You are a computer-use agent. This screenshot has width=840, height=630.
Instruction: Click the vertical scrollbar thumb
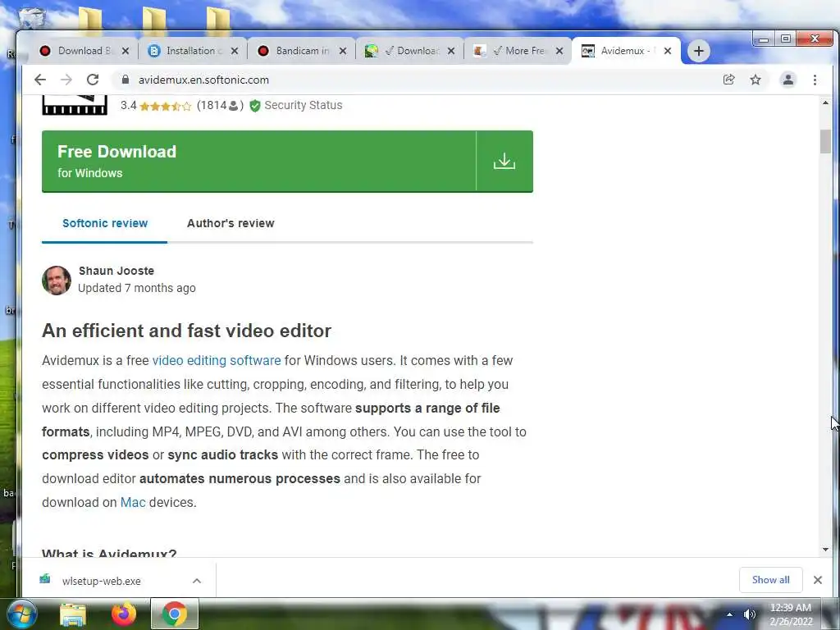coord(825,141)
